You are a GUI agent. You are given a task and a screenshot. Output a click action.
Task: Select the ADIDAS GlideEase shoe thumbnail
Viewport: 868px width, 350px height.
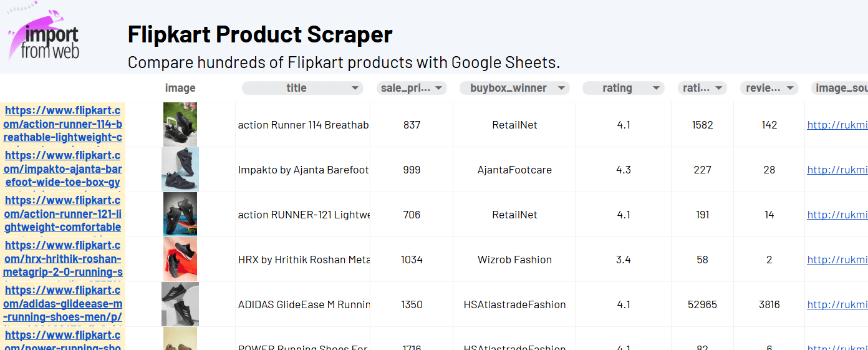[180, 304]
